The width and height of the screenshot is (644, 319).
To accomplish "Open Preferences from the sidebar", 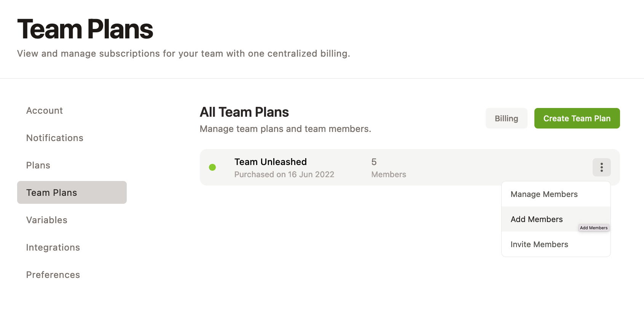I will coord(53,275).
